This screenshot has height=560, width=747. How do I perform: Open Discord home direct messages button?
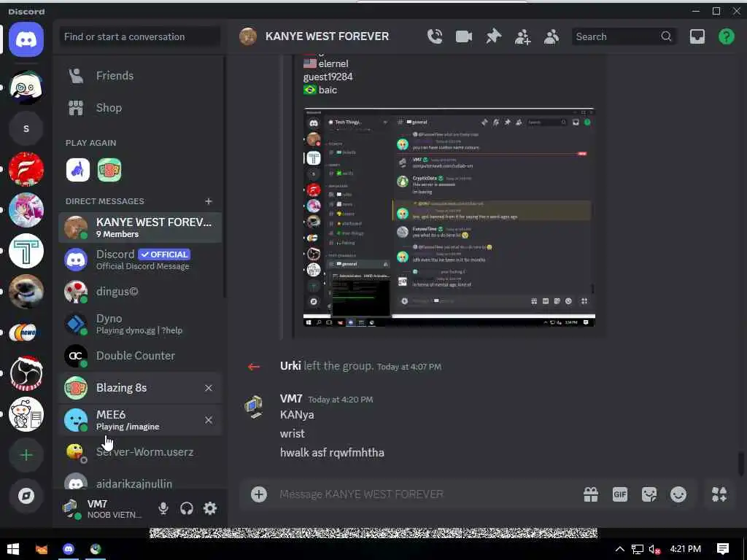point(26,39)
